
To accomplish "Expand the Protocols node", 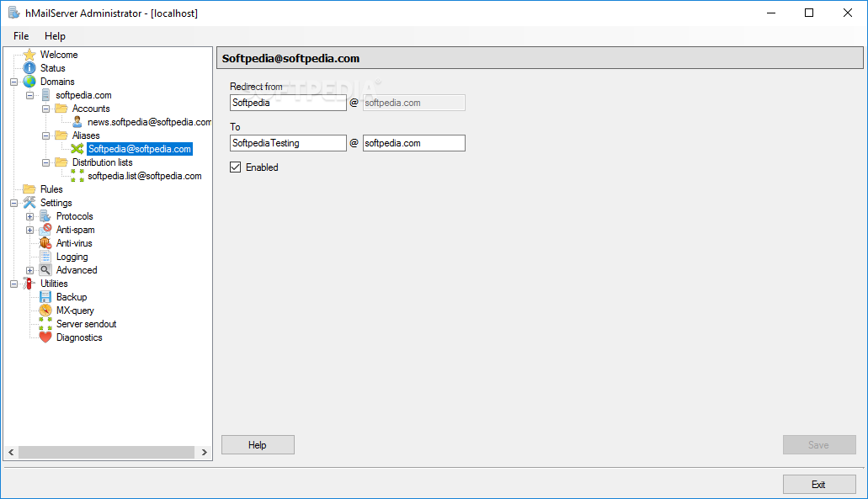I will click(30, 216).
